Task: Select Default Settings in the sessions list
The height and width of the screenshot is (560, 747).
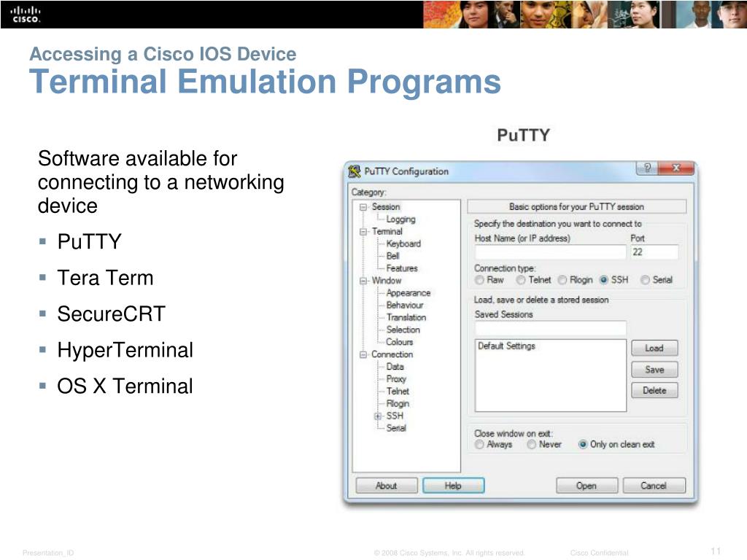Action: coord(506,346)
